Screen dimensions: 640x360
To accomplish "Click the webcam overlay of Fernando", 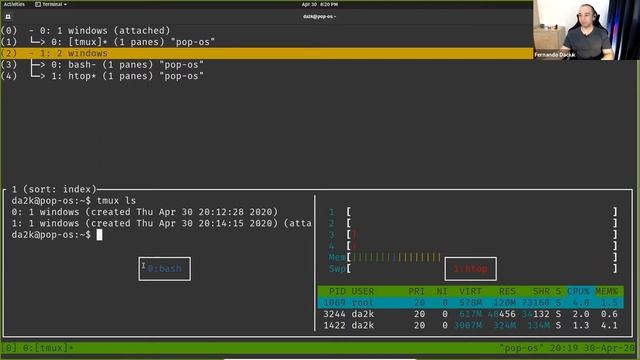I will [x=586, y=30].
